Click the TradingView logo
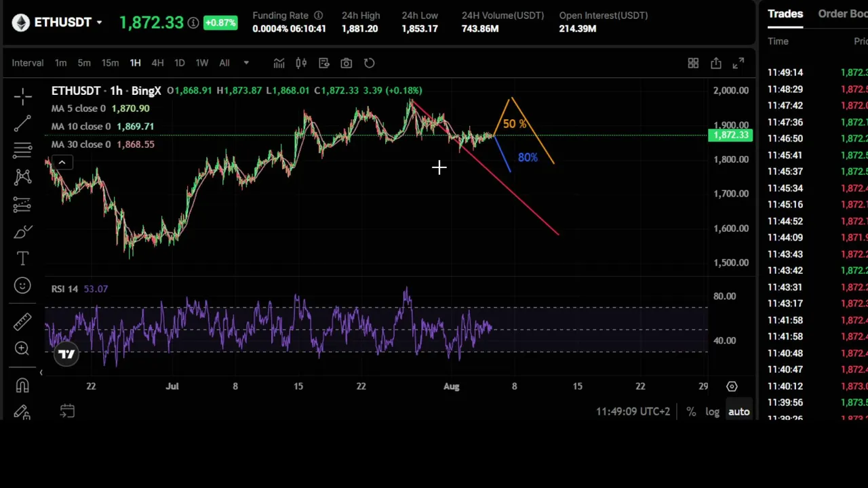 (66, 354)
